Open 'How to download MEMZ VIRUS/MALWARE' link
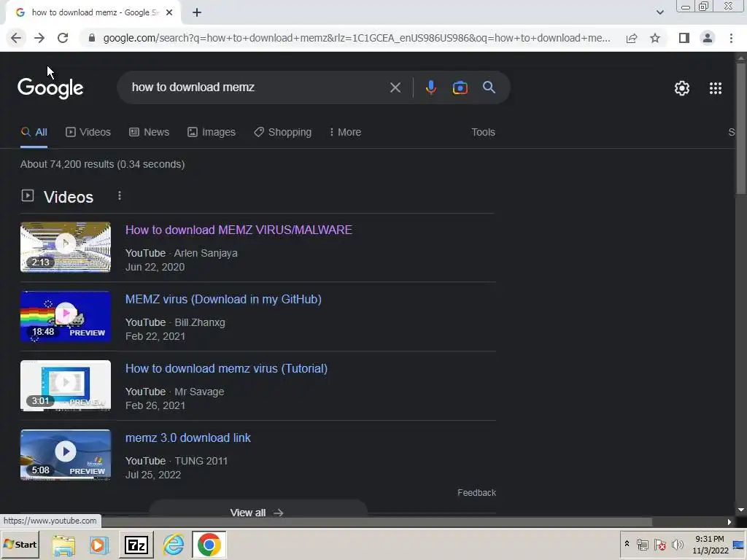The image size is (747, 560). pyautogui.click(x=239, y=230)
